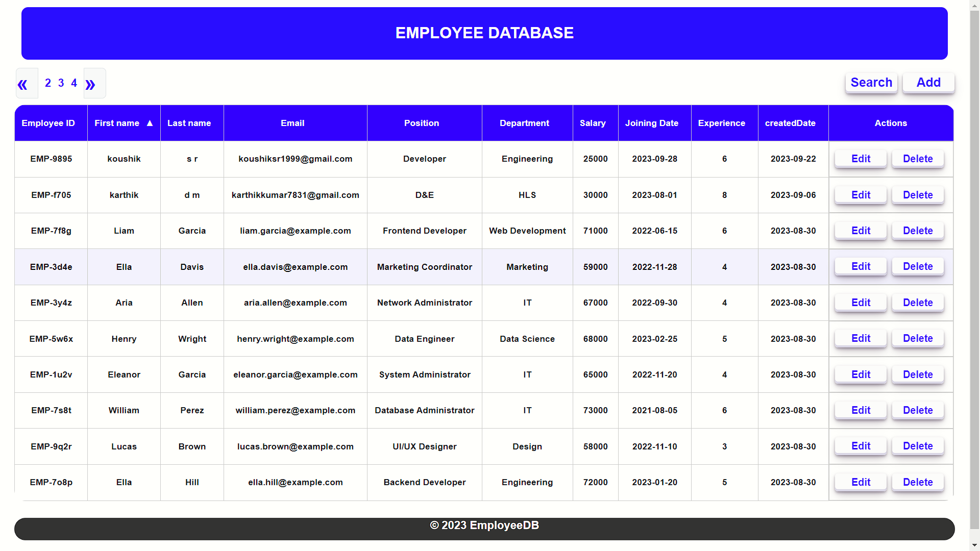Click the Department column header
Screen dimensions: 980x551
[x=524, y=123]
